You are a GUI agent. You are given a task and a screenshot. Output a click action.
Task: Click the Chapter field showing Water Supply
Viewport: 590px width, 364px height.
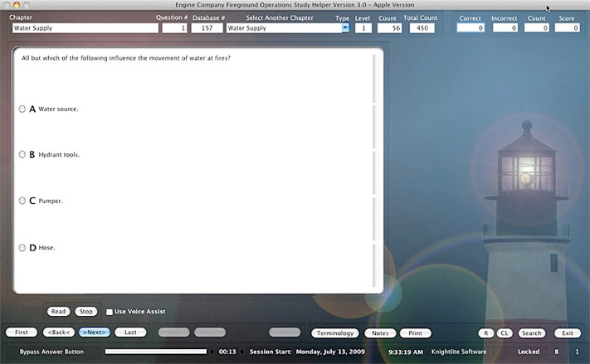coord(85,28)
